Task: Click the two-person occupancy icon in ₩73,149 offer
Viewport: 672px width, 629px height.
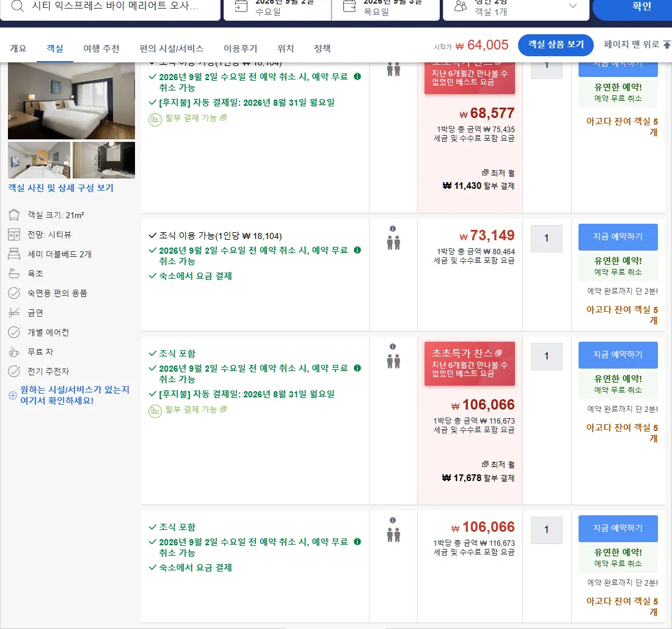Action: [x=393, y=243]
